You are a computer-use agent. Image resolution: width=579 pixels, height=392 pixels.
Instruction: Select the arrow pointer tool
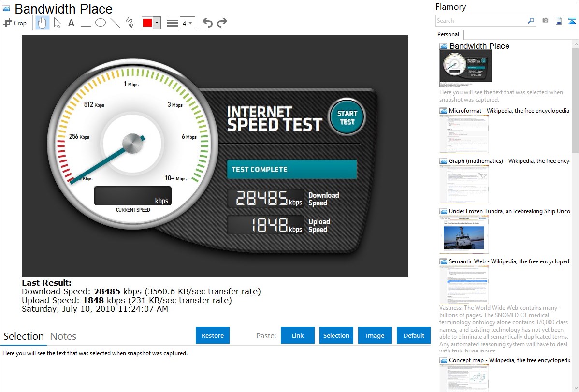click(x=57, y=23)
